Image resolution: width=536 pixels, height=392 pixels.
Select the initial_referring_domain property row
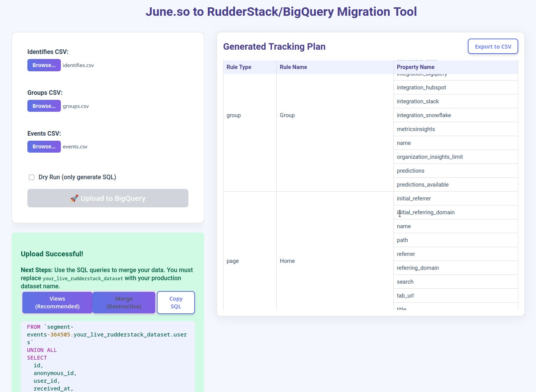tap(456, 212)
